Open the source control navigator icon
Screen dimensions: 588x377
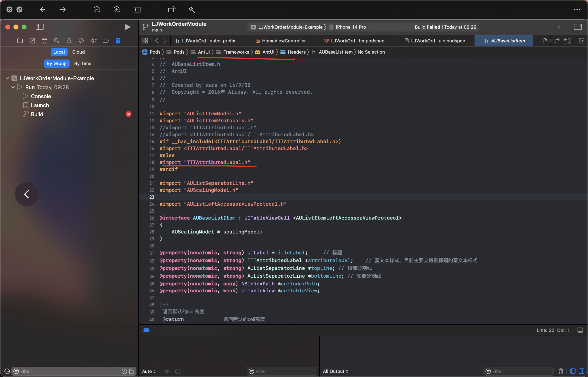point(32,41)
